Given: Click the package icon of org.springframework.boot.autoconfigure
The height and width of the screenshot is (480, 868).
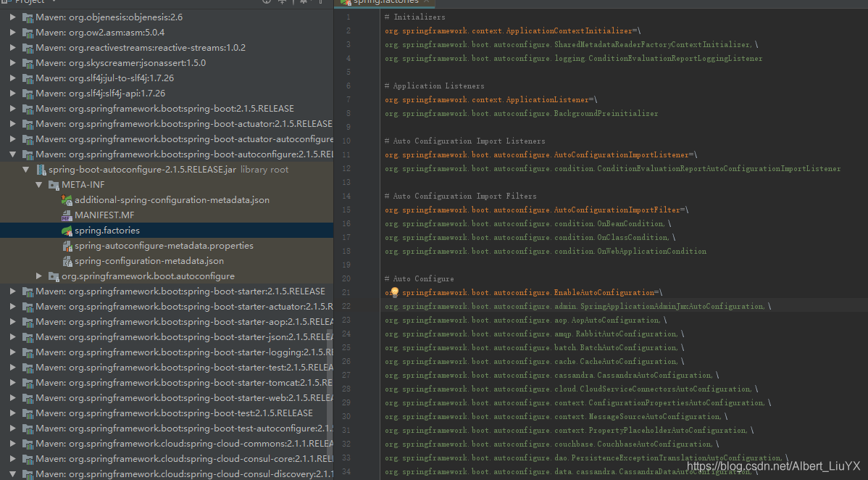Looking at the screenshot, I should 54,276.
